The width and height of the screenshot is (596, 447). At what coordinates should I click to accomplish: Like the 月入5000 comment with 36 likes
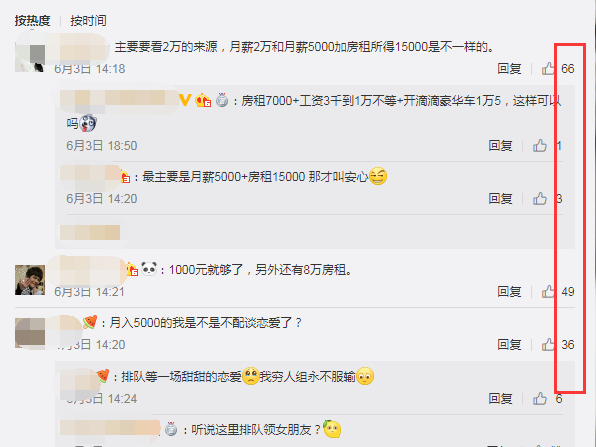[548, 345]
